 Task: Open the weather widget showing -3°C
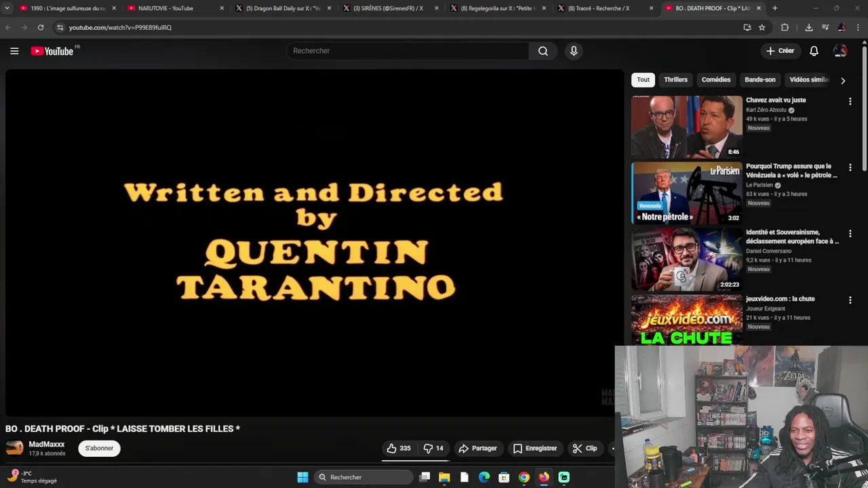pyautogui.click(x=32, y=476)
